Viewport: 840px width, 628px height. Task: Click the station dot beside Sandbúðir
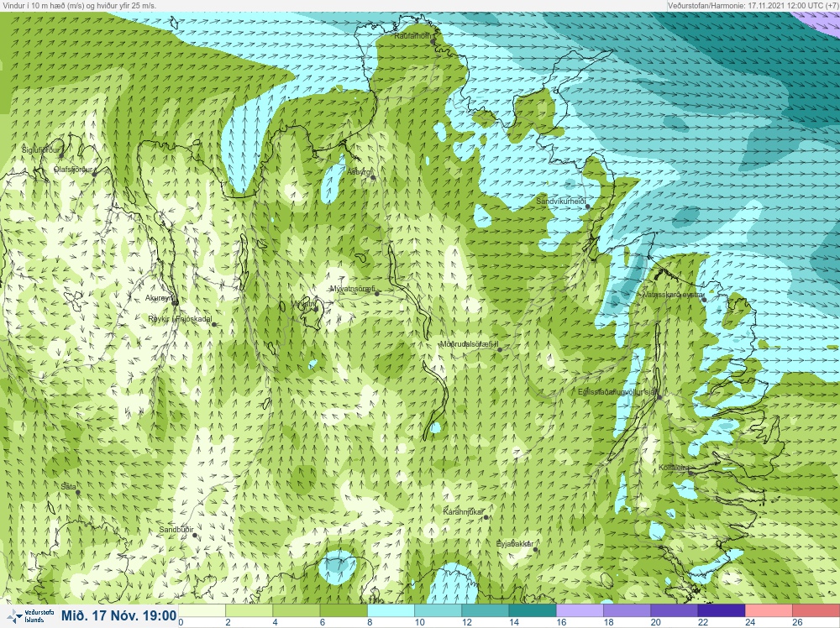pos(195,535)
